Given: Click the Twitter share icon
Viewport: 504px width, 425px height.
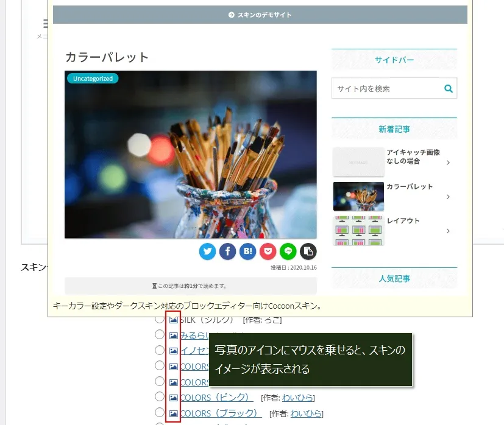Looking at the screenshot, I should pos(207,251).
